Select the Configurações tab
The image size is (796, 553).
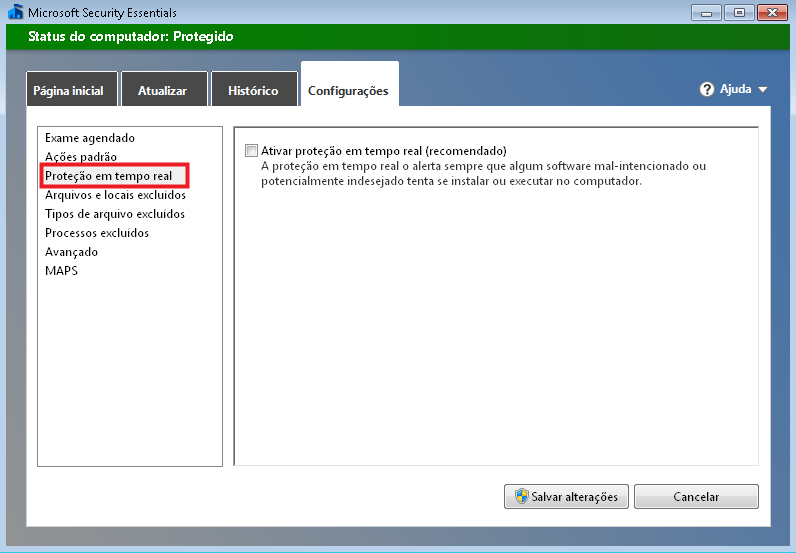(x=348, y=90)
